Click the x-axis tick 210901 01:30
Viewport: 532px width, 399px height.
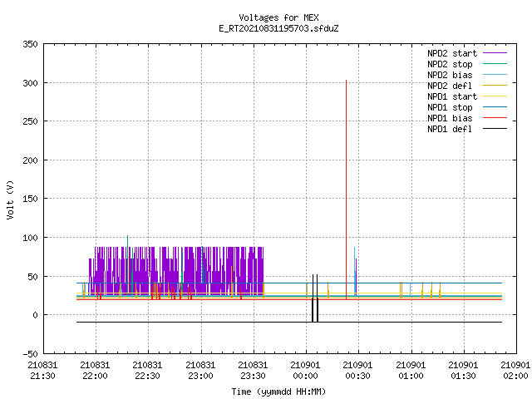pyautogui.click(x=464, y=371)
